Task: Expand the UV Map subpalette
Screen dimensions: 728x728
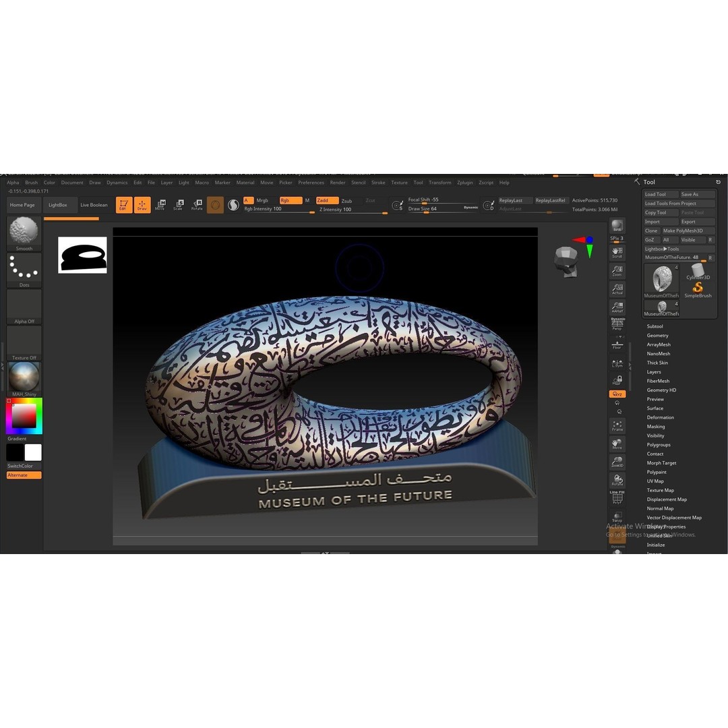Action: (655, 481)
